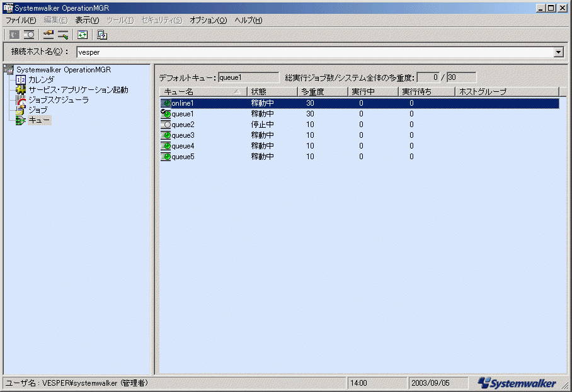The image size is (572, 392).
Task: Click the queue stop toolbar icon with circle
Action: [x=29, y=35]
